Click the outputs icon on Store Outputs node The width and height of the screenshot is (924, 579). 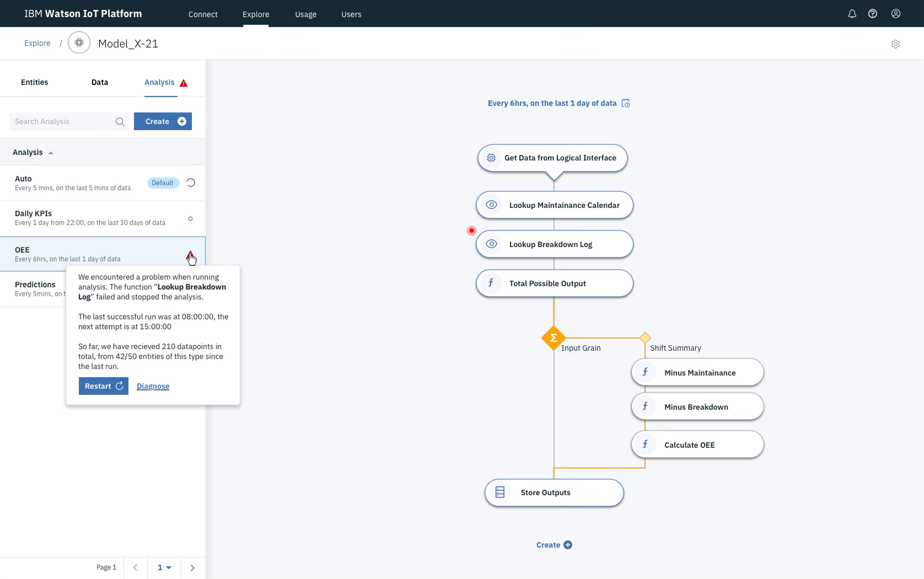(500, 492)
